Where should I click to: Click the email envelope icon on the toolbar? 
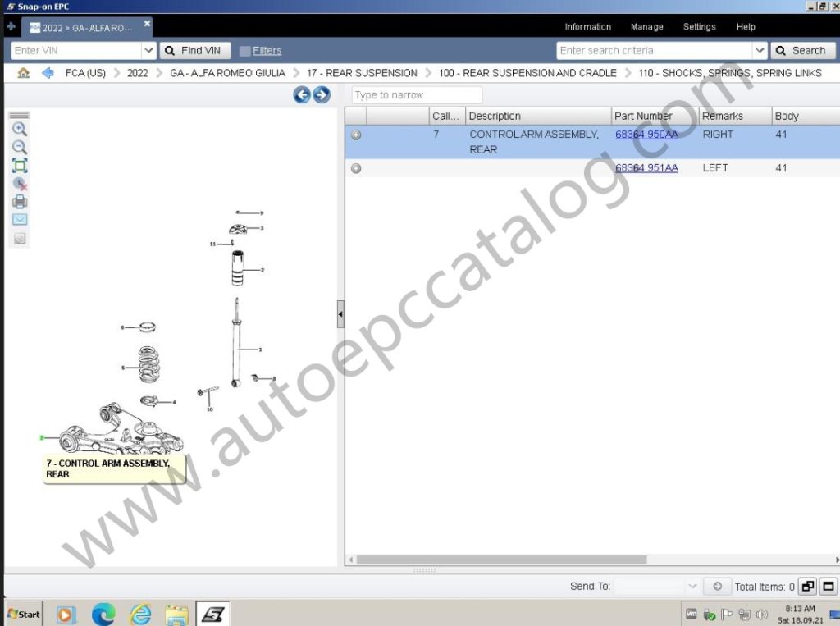(x=19, y=220)
